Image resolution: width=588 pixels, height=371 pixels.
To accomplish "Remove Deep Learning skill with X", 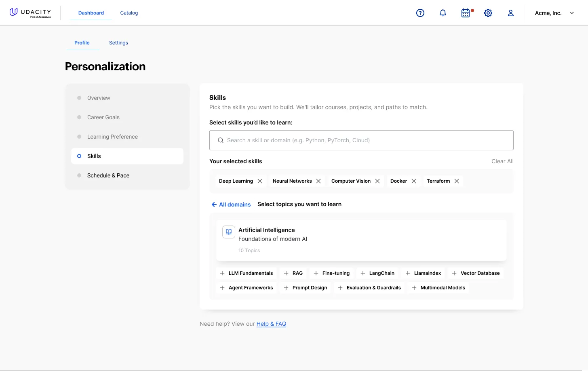I will [260, 181].
